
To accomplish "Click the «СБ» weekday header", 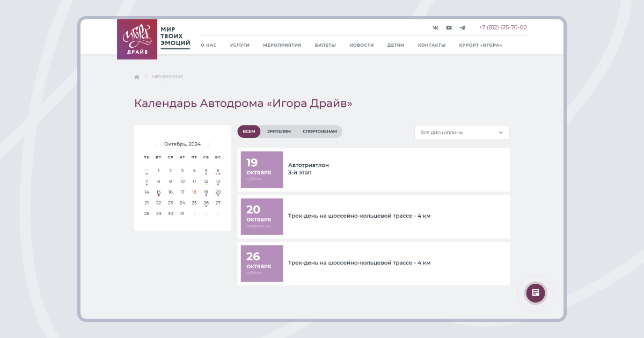I will (x=206, y=157).
